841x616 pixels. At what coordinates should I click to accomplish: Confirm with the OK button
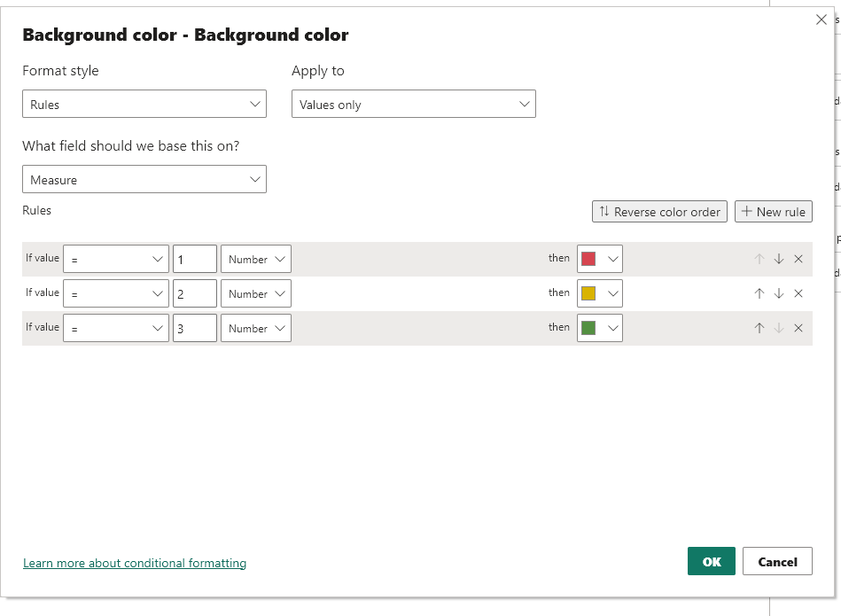coord(711,562)
